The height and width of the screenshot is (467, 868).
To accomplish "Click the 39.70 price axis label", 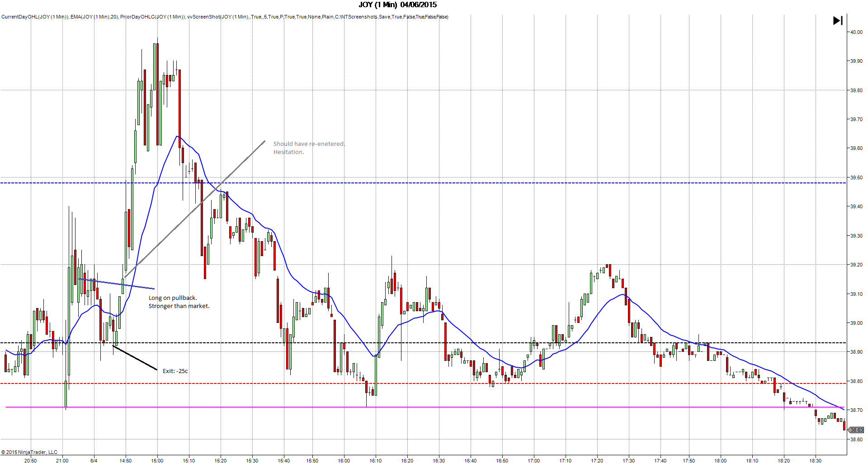I will [856, 119].
